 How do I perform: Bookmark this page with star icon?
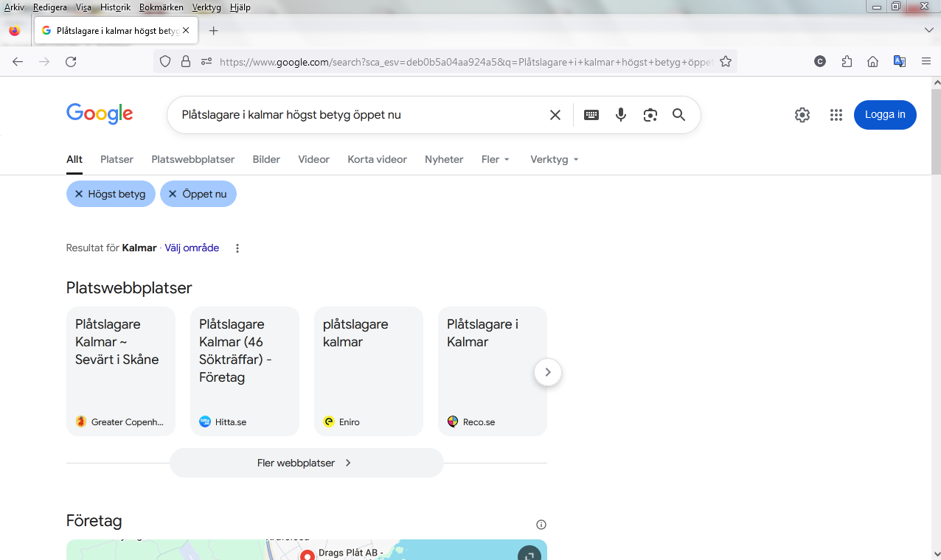tap(726, 62)
